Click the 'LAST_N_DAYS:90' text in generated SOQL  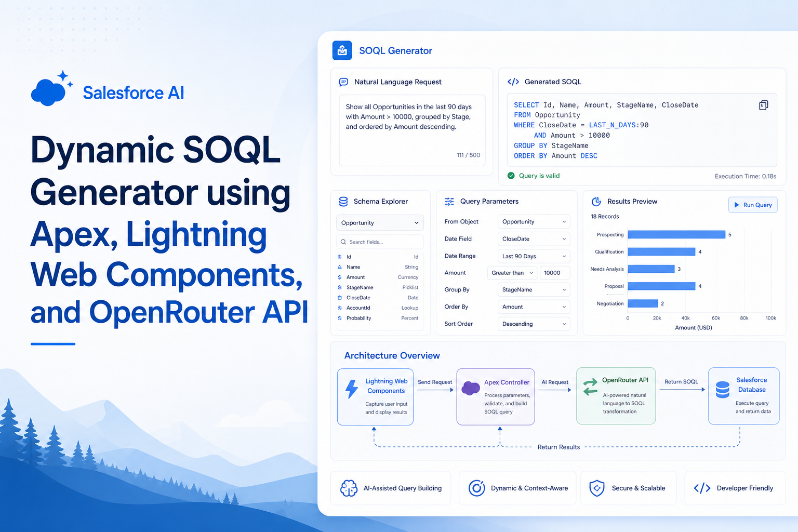point(619,125)
